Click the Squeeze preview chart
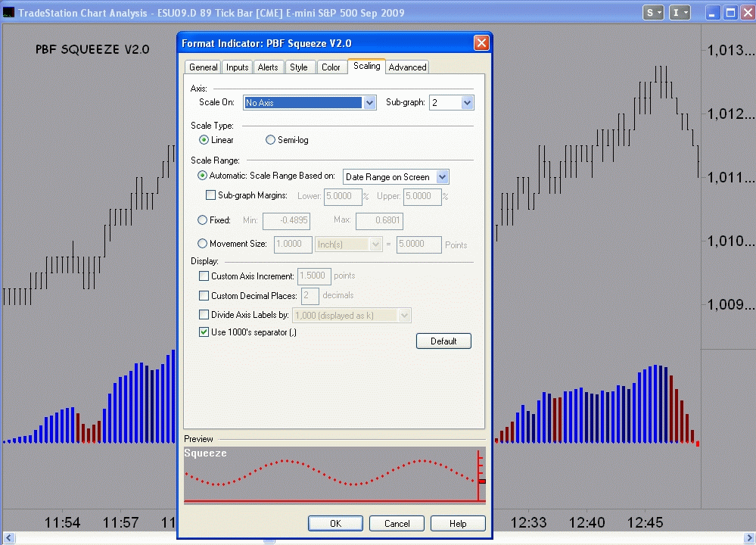This screenshot has height=545, width=756. point(334,475)
